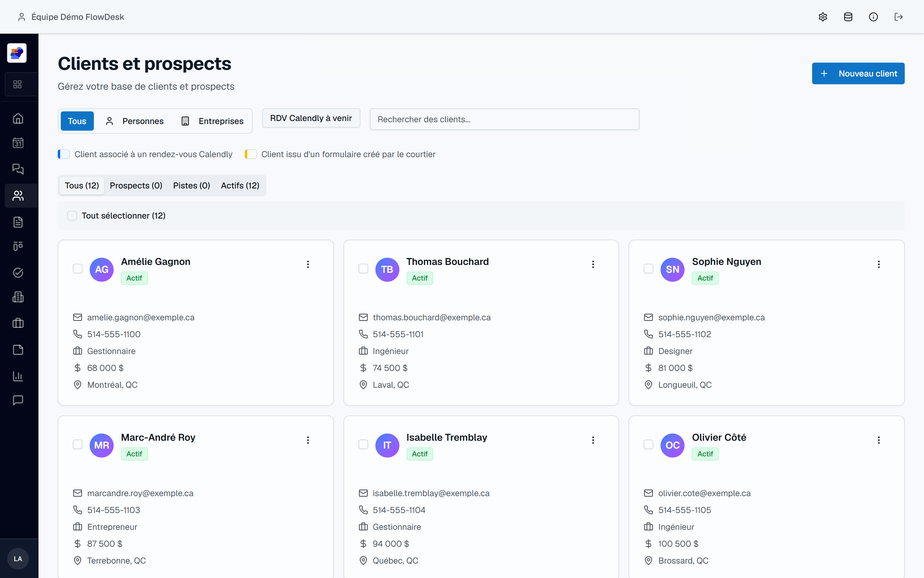Open Marc-André Roy's three-dot menu

pos(308,440)
